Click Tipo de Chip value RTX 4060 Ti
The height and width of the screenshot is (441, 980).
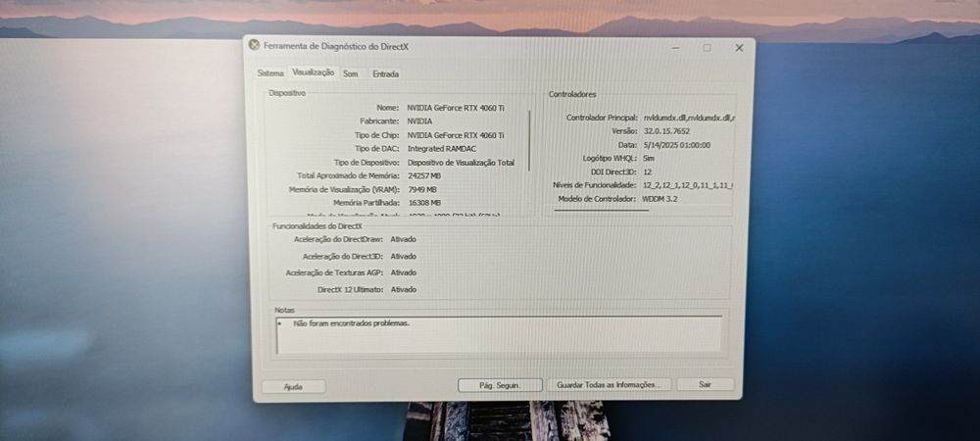(x=456, y=135)
